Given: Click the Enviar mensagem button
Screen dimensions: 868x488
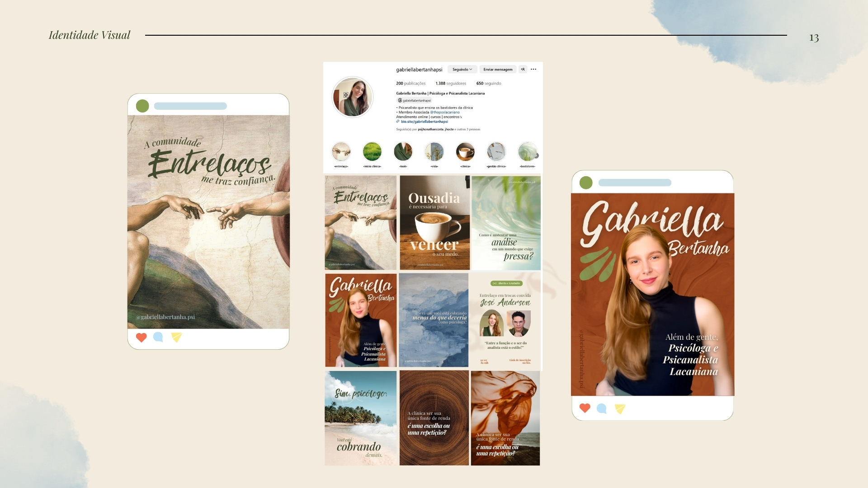Looking at the screenshot, I should (x=498, y=70).
